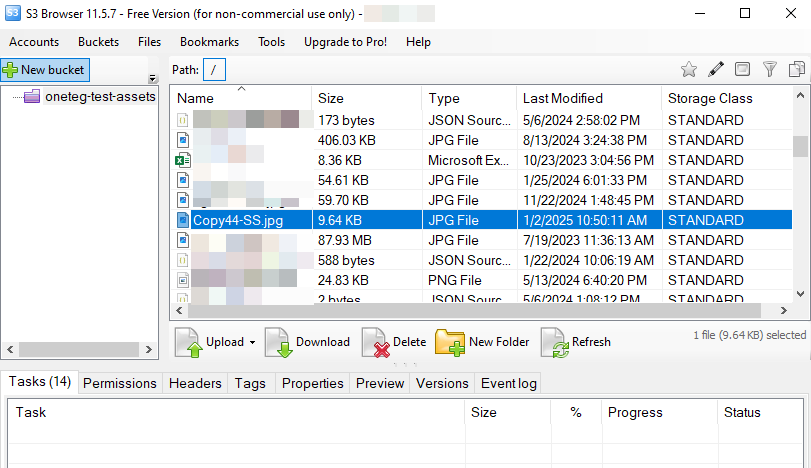
Task: Open the Upload dropdown arrow
Action: pyautogui.click(x=252, y=343)
